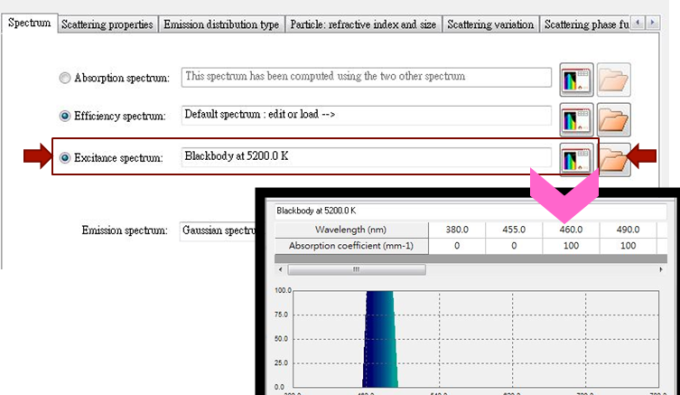Select absorption coefficient under 460.0

tap(571, 246)
